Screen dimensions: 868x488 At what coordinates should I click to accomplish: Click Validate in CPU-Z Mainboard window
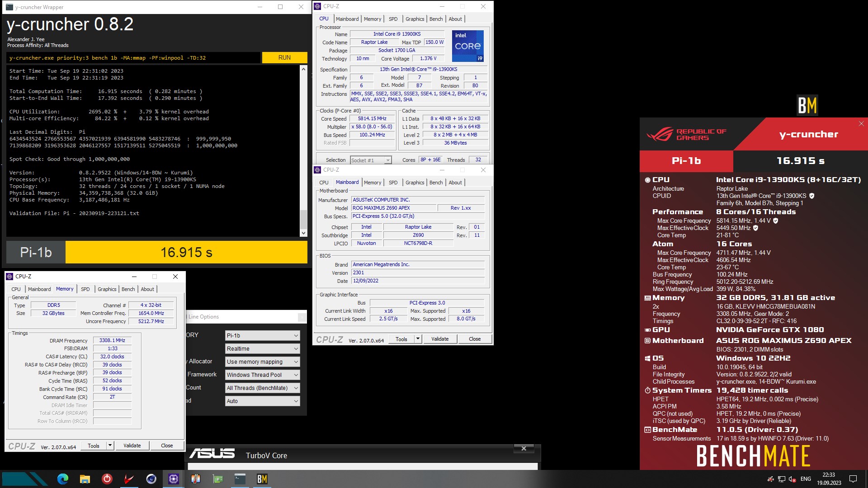point(440,339)
